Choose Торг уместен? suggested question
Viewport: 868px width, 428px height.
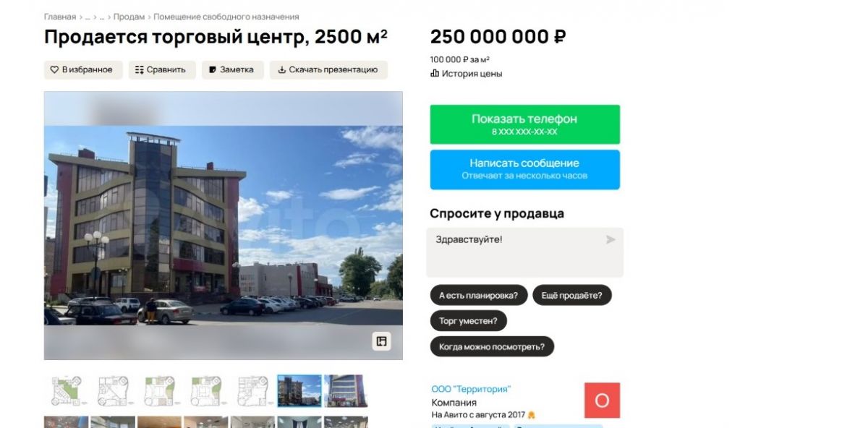468,320
